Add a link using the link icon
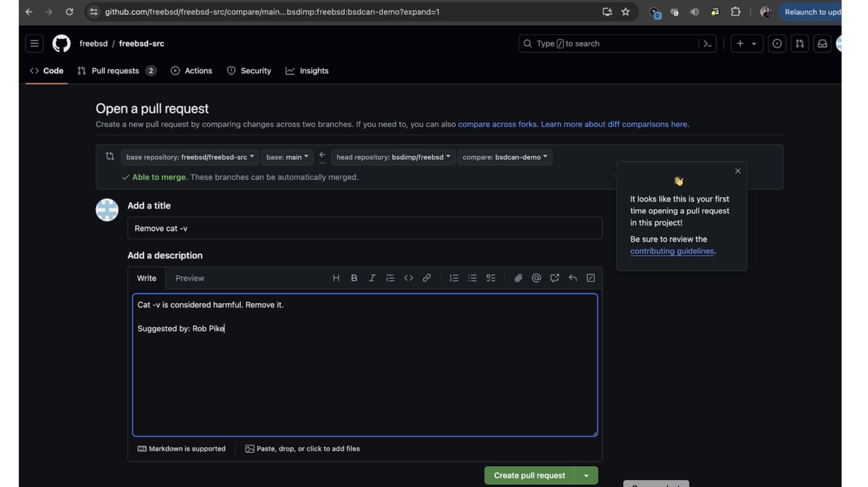 coord(426,278)
